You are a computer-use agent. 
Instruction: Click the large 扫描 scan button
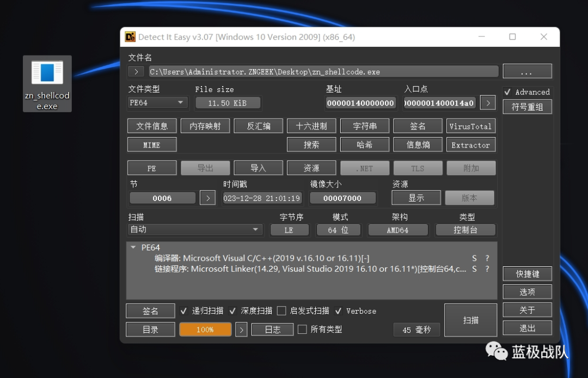click(470, 320)
